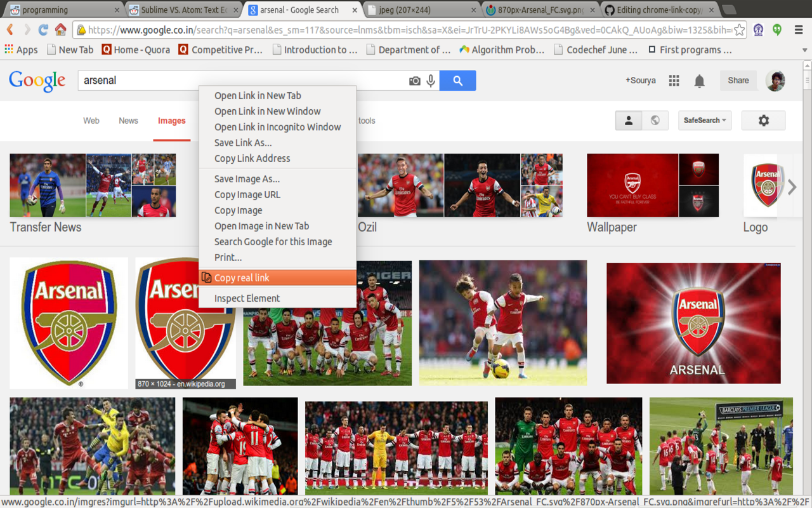Select the person private-results icon
Viewport: 812px width, 508px height.
tap(629, 121)
